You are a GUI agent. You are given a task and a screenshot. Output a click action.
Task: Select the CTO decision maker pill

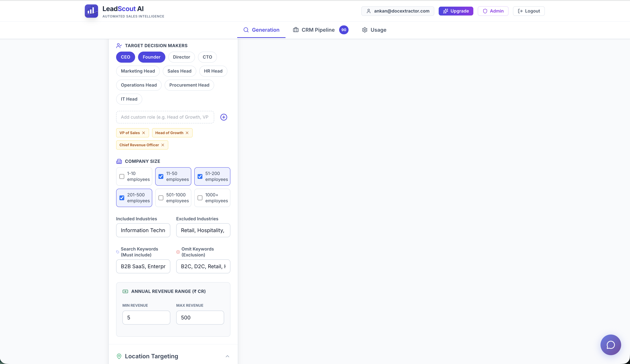pos(207,57)
